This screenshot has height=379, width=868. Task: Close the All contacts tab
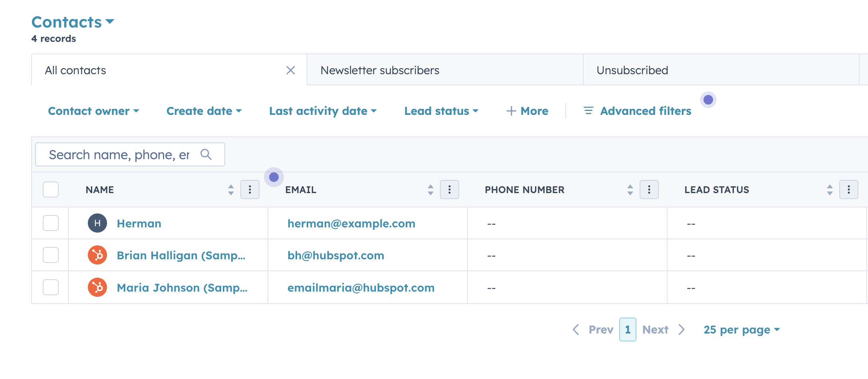coord(291,70)
